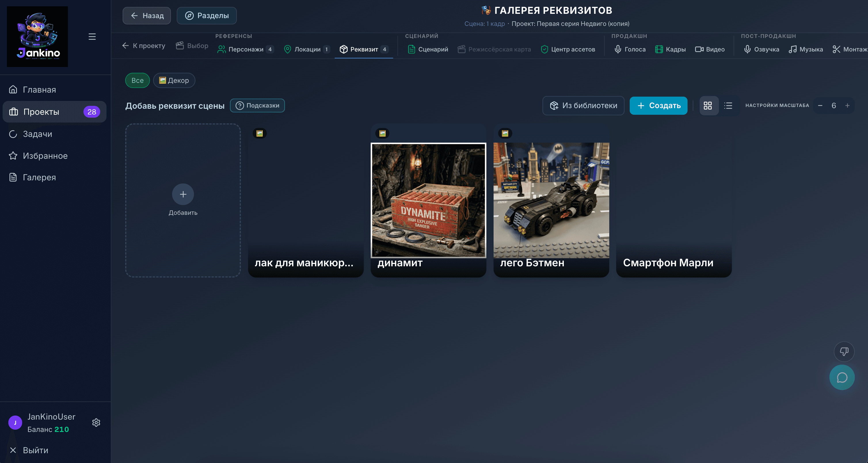
Task: Switch to the Персонажи tab
Action: (x=246, y=49)
